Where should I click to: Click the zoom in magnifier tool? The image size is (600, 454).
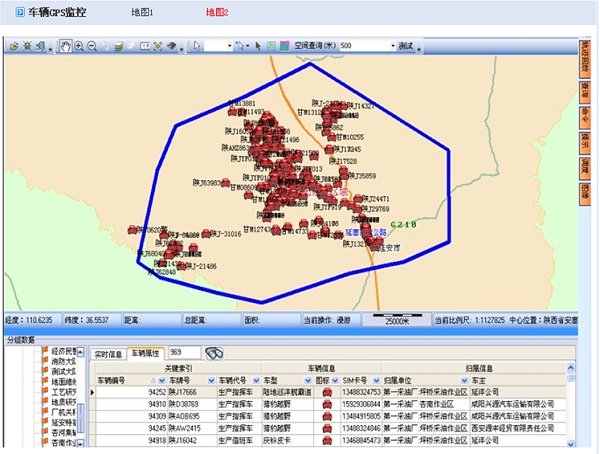pyautogui.click(x=79, y=46)
